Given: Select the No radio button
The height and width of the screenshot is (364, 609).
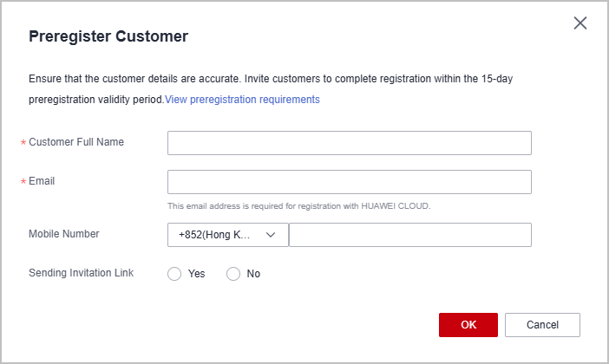Looking at the screenshot, I should 233,274.
